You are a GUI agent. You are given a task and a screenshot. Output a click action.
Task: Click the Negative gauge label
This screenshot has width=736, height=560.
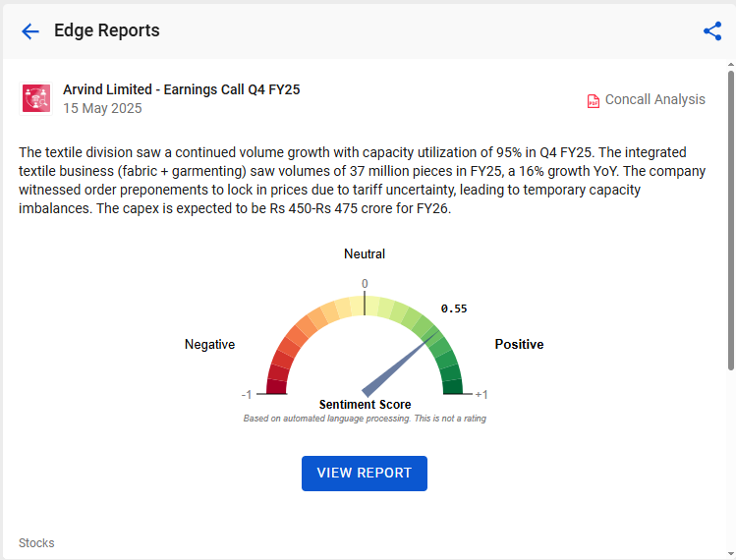[x=209, y=345]
